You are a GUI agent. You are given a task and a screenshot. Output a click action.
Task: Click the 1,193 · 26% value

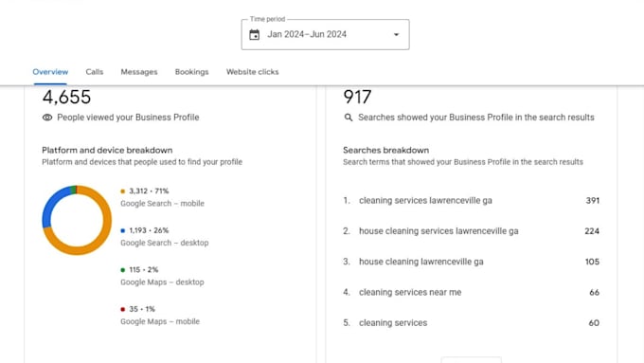(149, 230)
